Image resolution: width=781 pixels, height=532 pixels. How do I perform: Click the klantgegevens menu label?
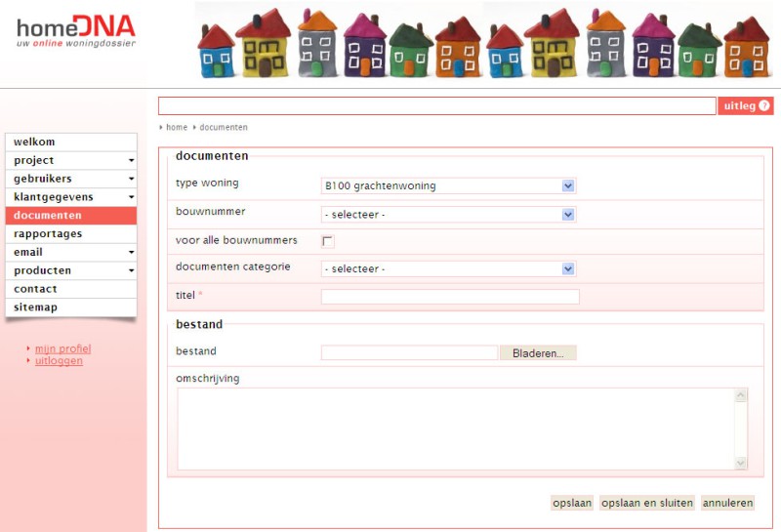54,197
